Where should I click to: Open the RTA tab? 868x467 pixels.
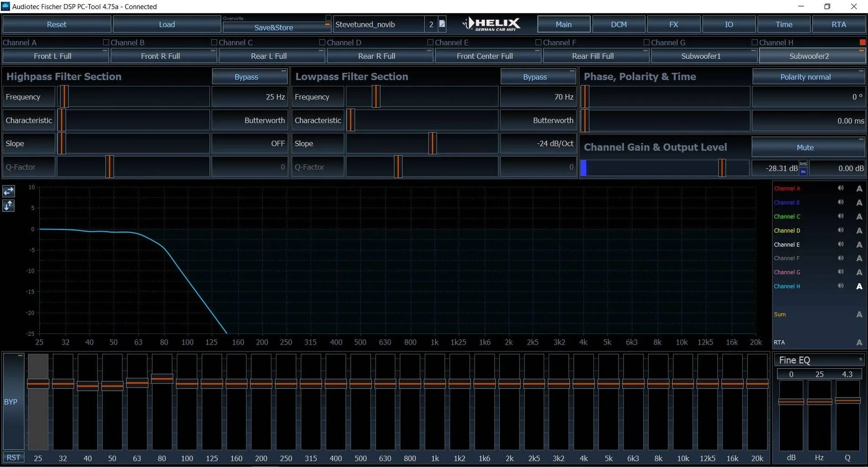click(838, 24)
